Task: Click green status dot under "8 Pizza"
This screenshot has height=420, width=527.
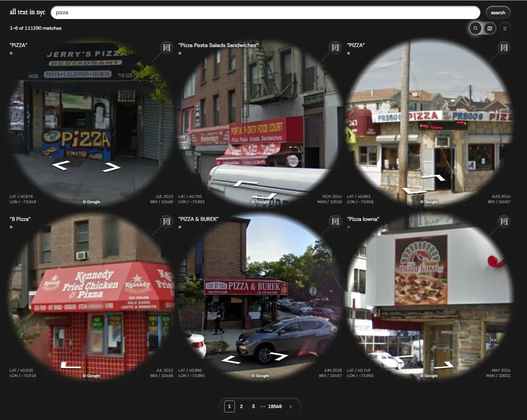Action: coord(11,227)
